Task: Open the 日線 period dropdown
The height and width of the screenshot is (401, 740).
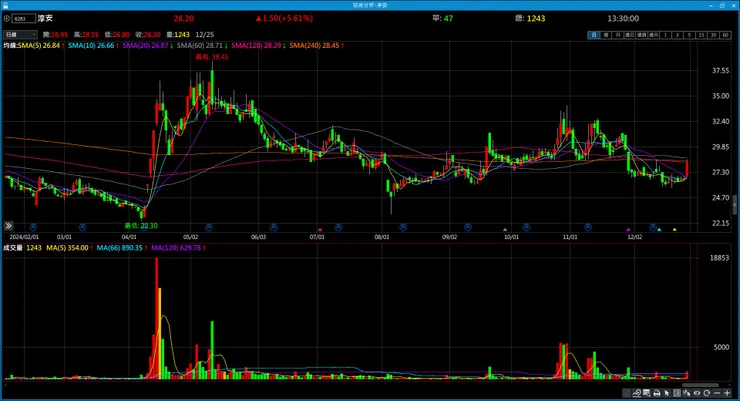Action: tap(20, 34)
